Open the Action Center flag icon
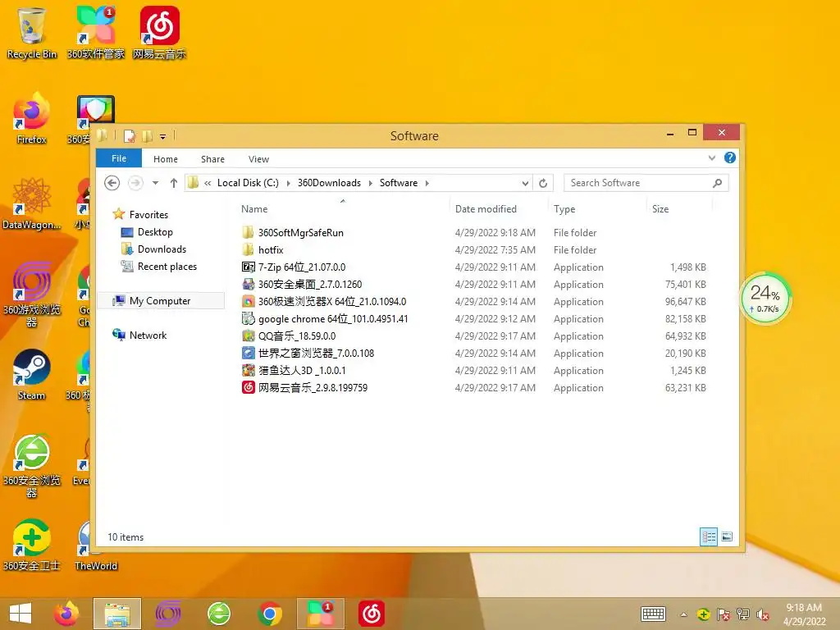This screenshot has width=840, height=630. (724, 614)
